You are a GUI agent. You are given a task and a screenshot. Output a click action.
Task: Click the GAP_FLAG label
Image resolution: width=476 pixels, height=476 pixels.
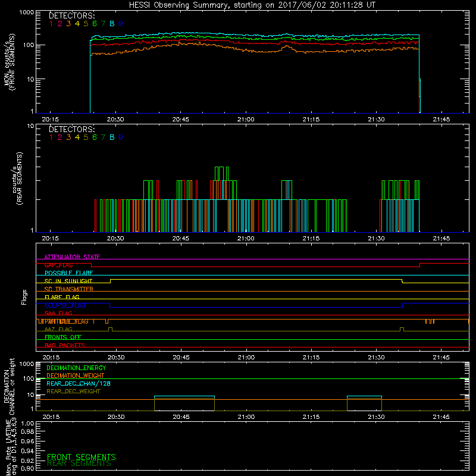point(58,265)
